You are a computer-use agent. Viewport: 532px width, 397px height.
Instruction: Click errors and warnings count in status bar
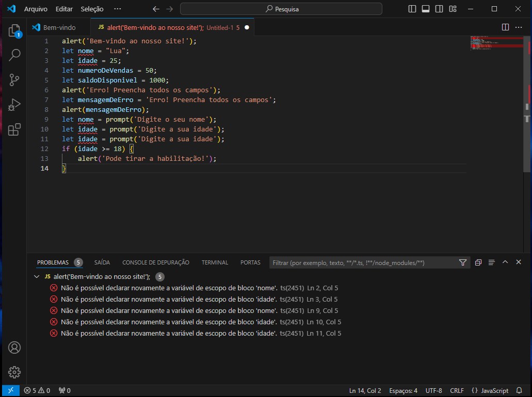pyautogui.click(x=37, y=391)
